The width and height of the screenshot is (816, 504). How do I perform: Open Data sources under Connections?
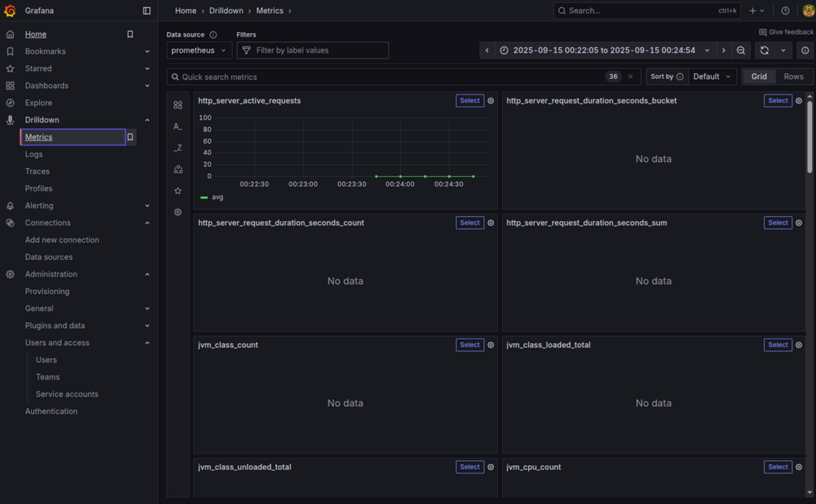(48, 257)
